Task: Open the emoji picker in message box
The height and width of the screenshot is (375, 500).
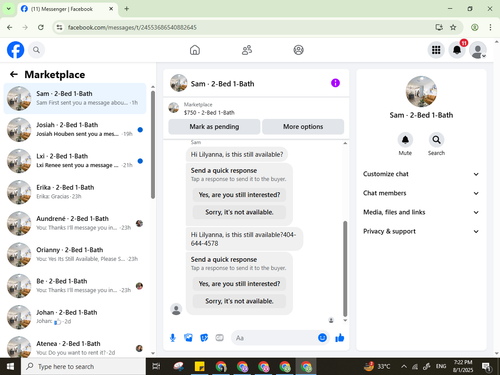Action: click(x=322, y=338)
